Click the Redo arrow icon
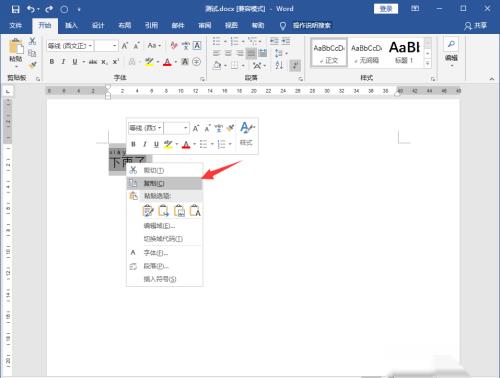 click(x=49, y=9)
